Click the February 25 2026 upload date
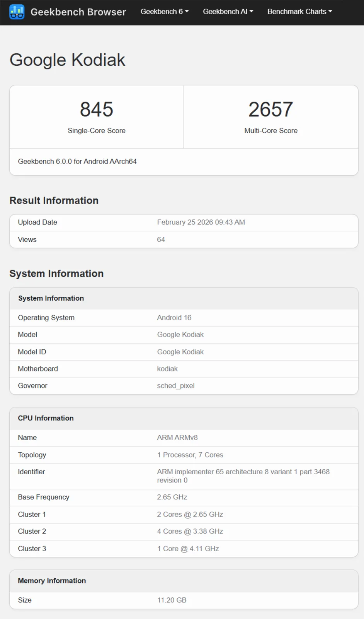Viewport: 364px width, 619px height. click(x=201, y=222)
